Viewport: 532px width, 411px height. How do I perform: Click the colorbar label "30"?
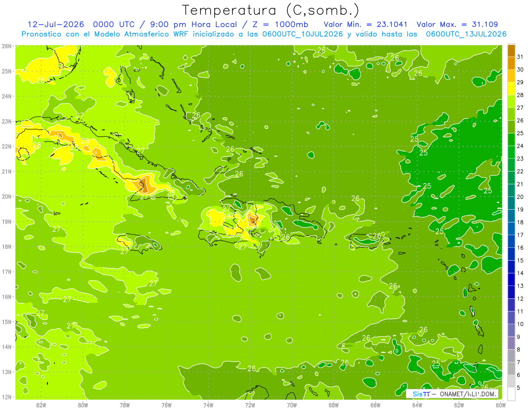click(x=520, y=70)
